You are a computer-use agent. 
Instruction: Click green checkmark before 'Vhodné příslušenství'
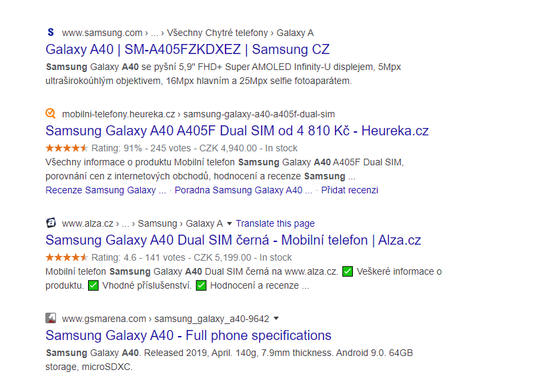point(94,286)
